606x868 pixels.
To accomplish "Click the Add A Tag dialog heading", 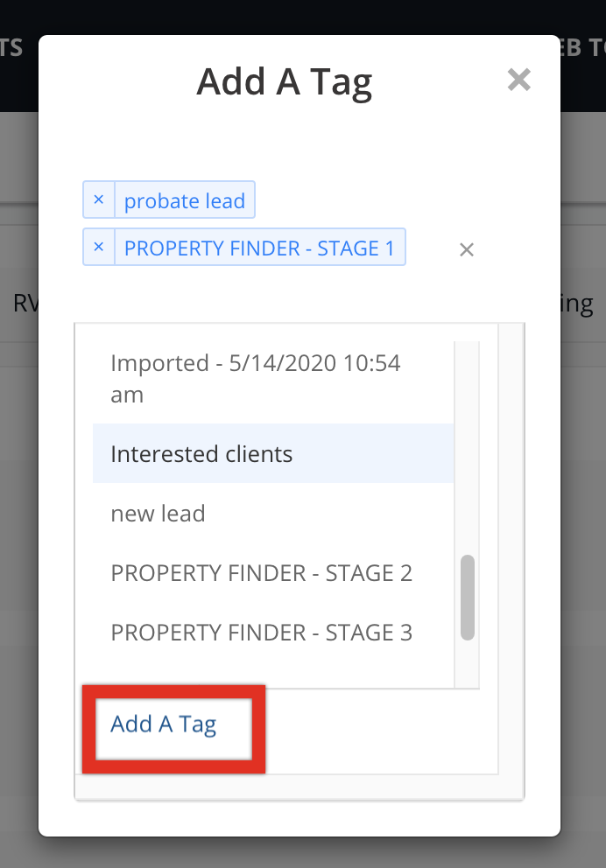I will [285, 82].
